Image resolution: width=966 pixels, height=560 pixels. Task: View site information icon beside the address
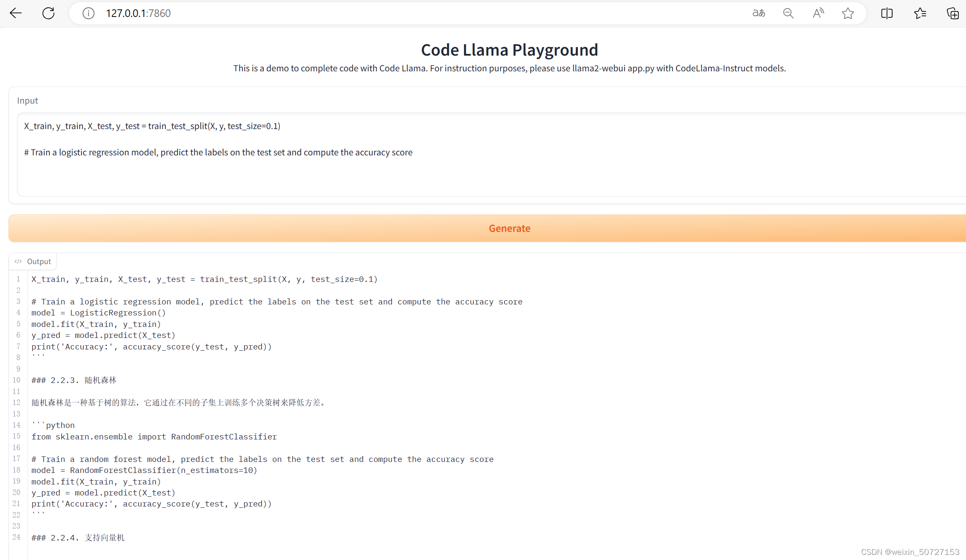point(88,14)
